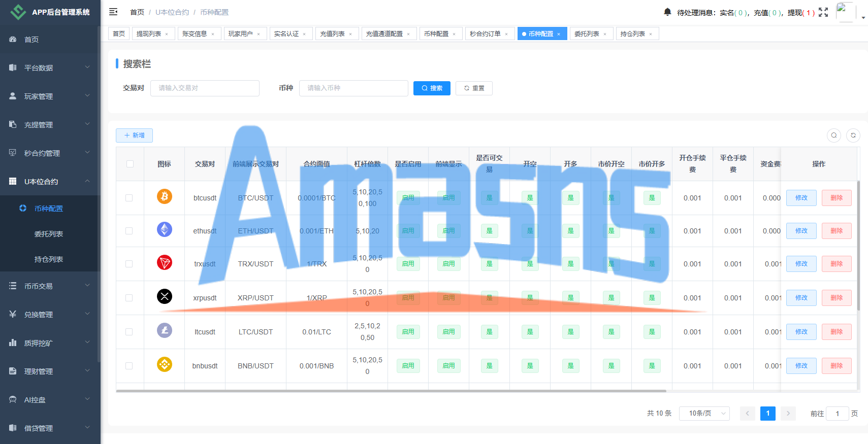
Task: Tick the ethusdt row checkbox
Action: click(129, 231)
